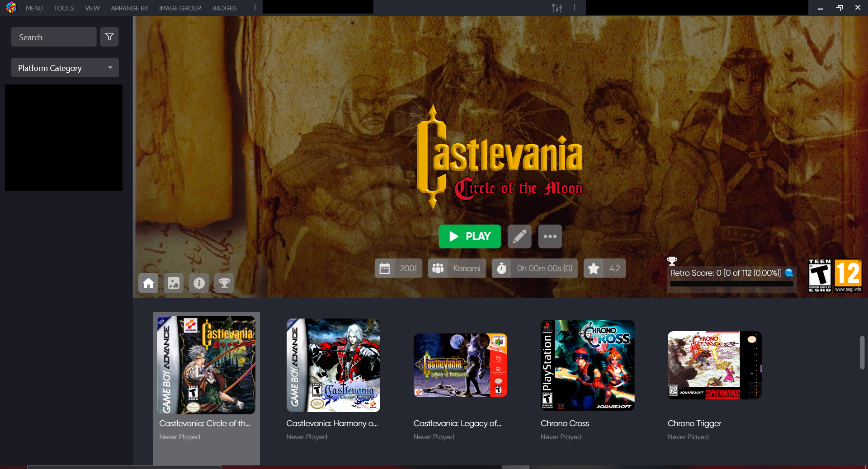
Task: Click the 0h 00m 00s play time badge
Action: click(535, 268)
